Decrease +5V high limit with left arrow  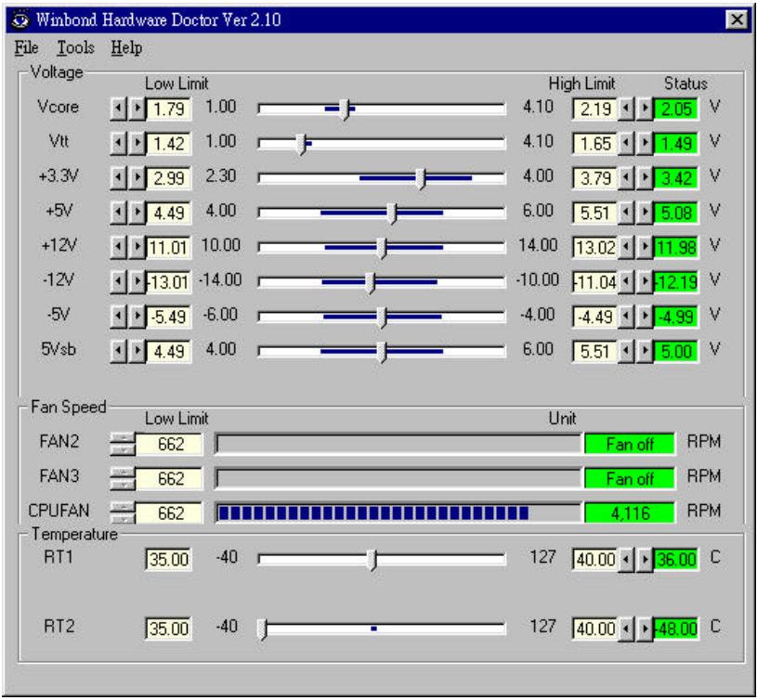(x=626, y=214)
